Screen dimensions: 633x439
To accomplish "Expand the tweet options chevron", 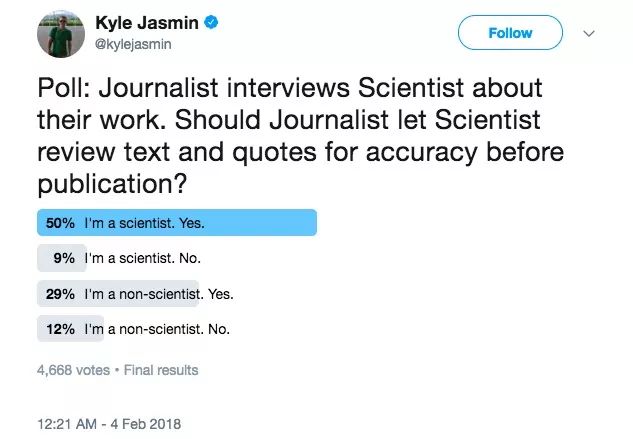I will pyautogui.click(x=589, y=33).
